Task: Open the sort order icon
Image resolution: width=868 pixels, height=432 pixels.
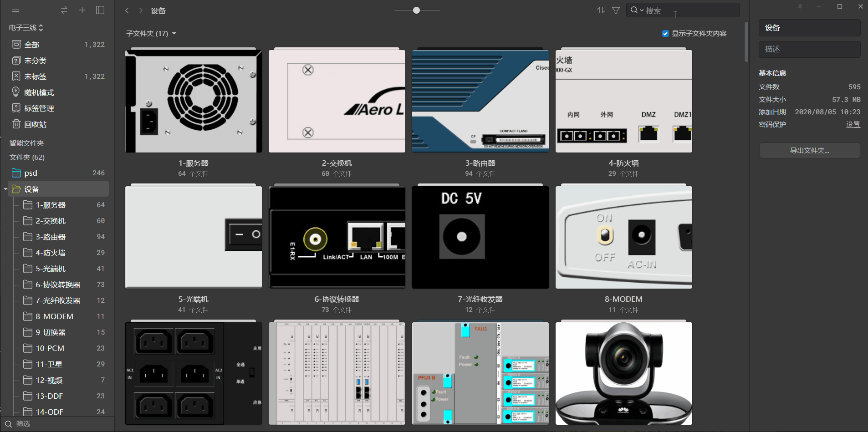Action: (601, 10)
